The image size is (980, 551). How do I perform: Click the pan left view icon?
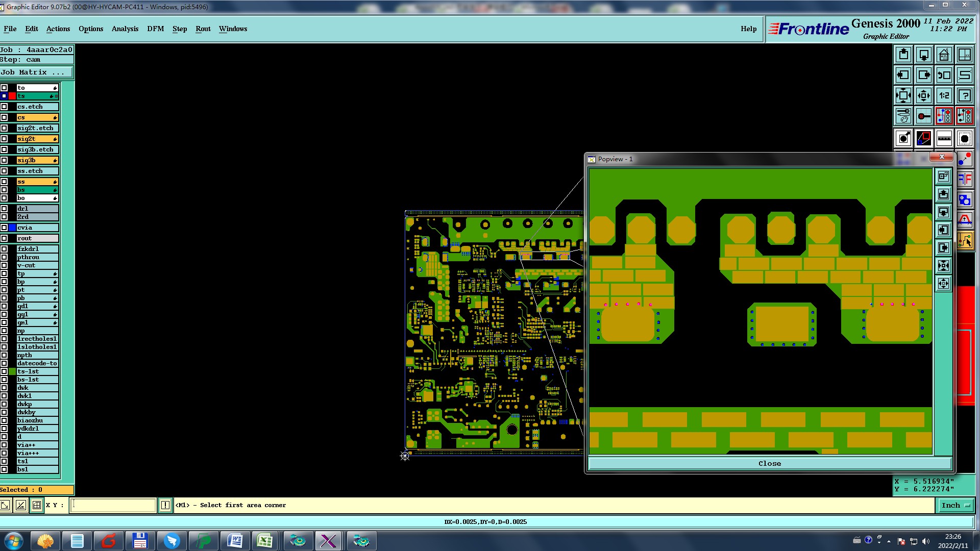[x=903, y=75]
